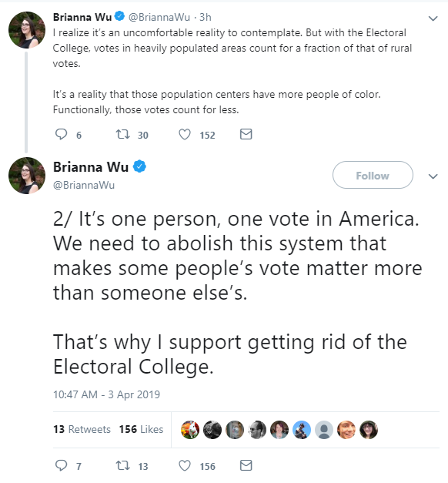Like the main tweet showing 156 likes
The width and height of the screenshot is (448, 483).
(x=185, y=465)
